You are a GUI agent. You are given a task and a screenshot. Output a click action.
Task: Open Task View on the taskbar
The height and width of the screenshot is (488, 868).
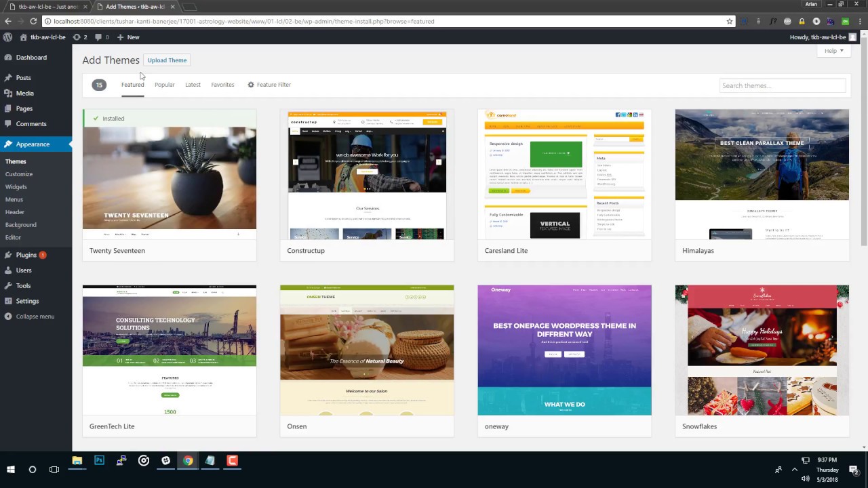tap(54, 469)
